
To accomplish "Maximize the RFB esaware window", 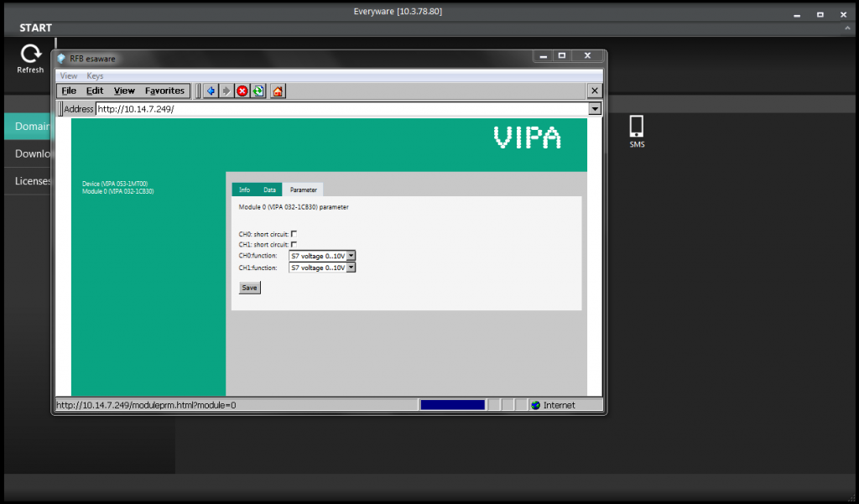I will tap(561, 56).
